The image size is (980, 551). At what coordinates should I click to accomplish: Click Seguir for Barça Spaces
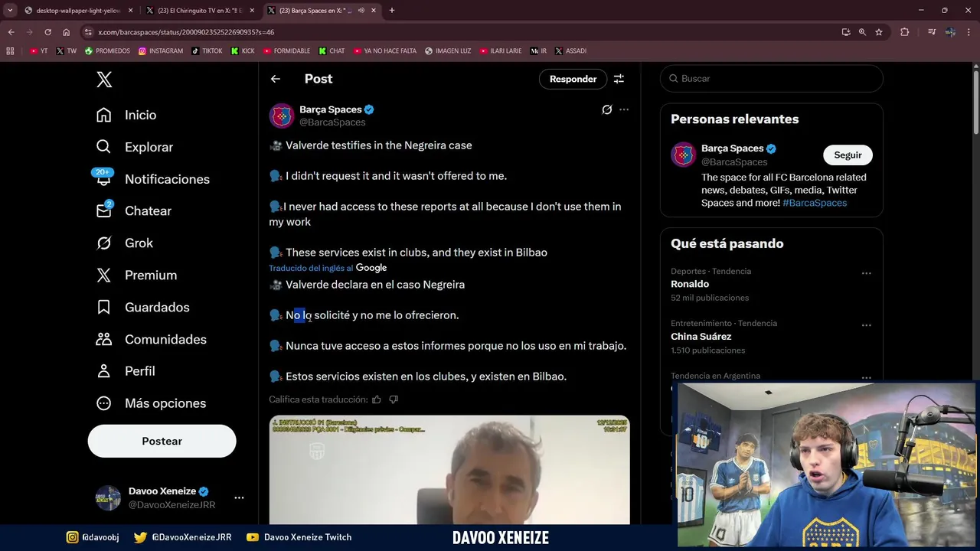(x=848, y=155)
